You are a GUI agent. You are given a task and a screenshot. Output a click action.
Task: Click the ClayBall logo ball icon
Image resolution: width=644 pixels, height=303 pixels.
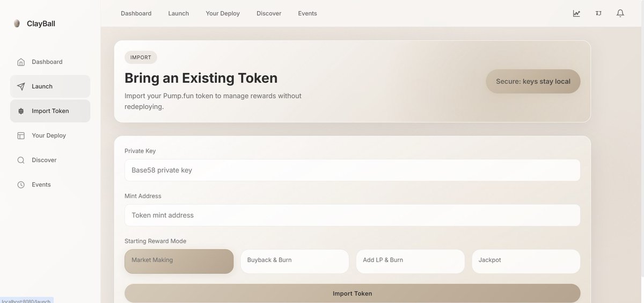tap(17, 24)
